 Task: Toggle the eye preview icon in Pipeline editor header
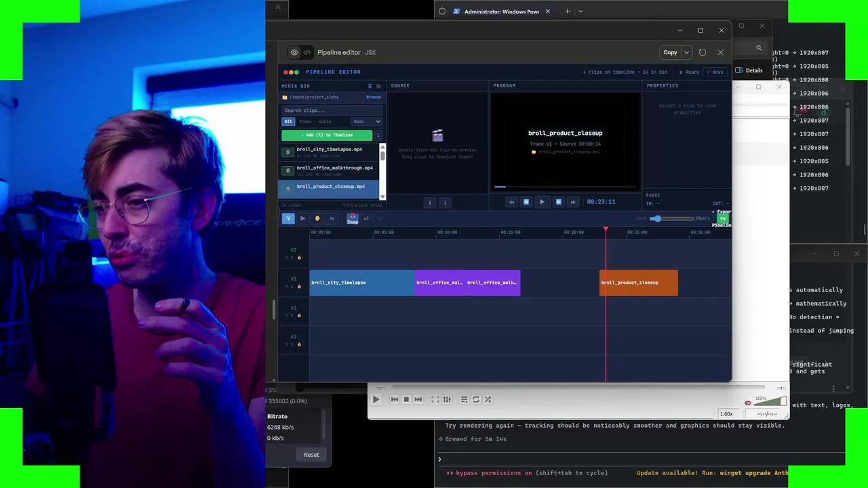click(x=294, y=52)
